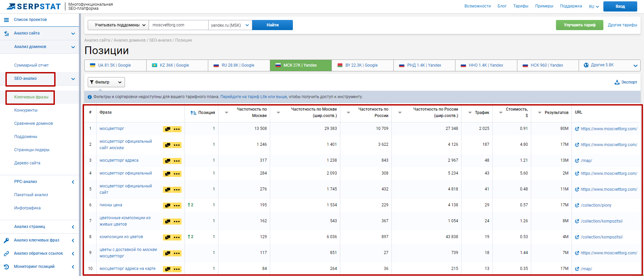Screen dimensions: 644x276
Task: Click the info icon in filter notice
Action: [90, 97]
